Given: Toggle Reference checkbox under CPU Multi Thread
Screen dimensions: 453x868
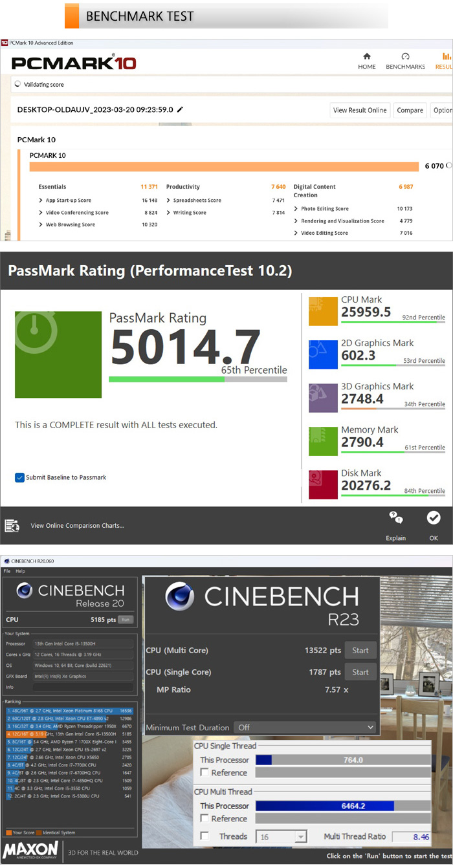Looking at the screenshot, I should 204,818.
